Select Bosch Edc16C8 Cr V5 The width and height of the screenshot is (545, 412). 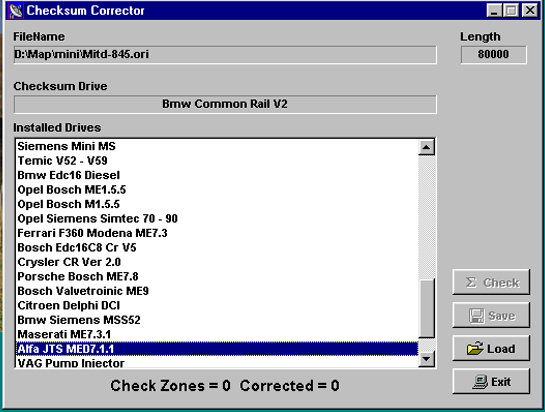[218, 248]
